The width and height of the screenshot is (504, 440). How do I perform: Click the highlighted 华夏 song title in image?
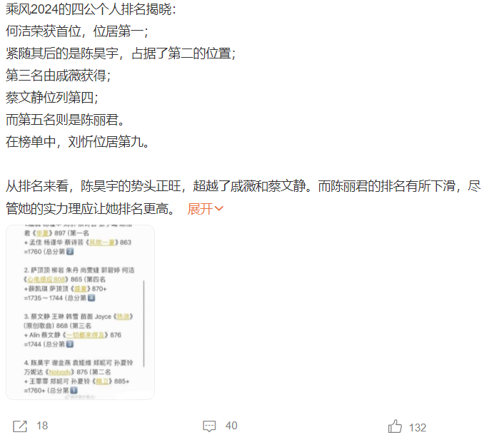tap(42, 233)
